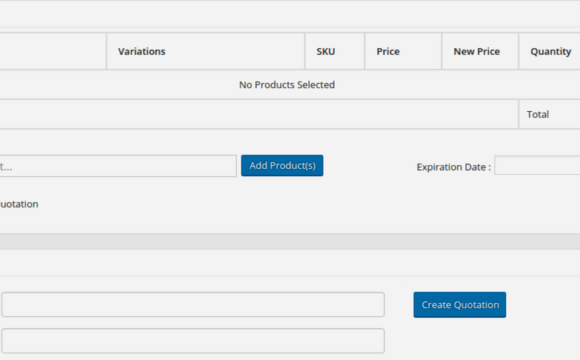Focus the Expiration Date field
This screenshot has height=360, width=580.
point(537,165)
